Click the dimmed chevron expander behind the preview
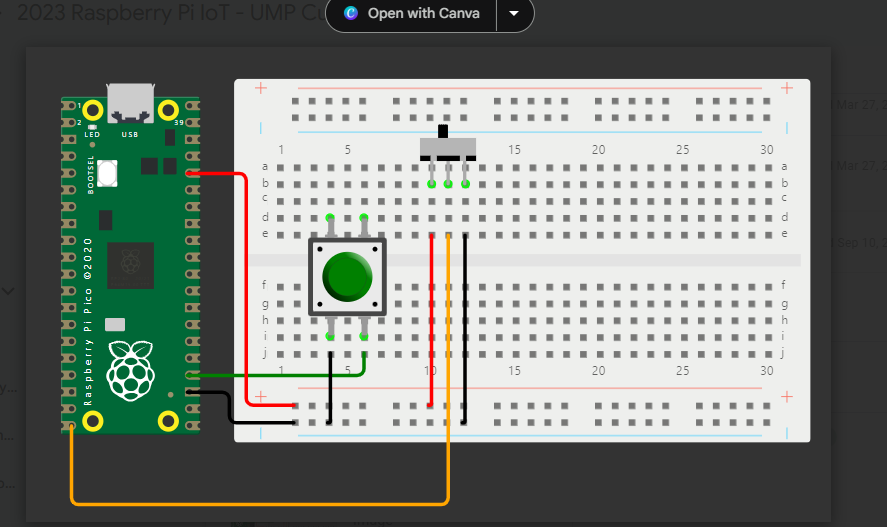This screenshot has height=527, width=887. [8, 291]
